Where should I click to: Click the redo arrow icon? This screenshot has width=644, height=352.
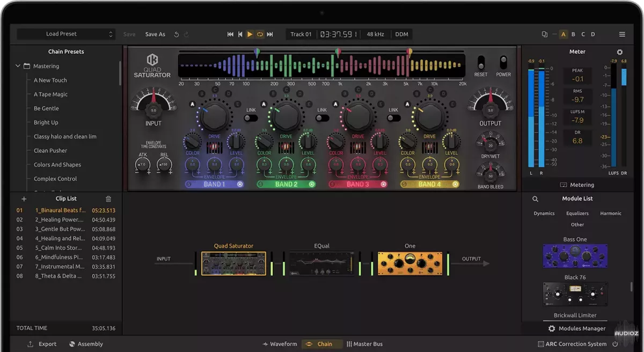[x=186, y=34]
